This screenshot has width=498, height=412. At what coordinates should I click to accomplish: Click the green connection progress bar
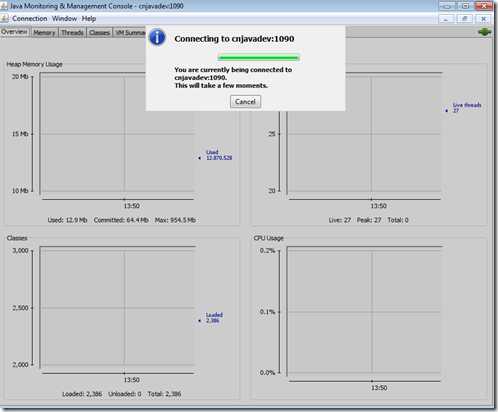(258, 58)
